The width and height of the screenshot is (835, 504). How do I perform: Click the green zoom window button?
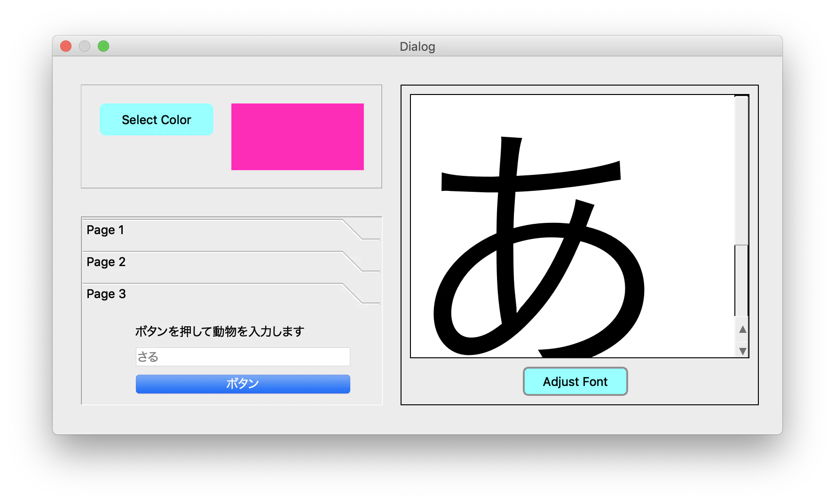(x=103, y=46)
